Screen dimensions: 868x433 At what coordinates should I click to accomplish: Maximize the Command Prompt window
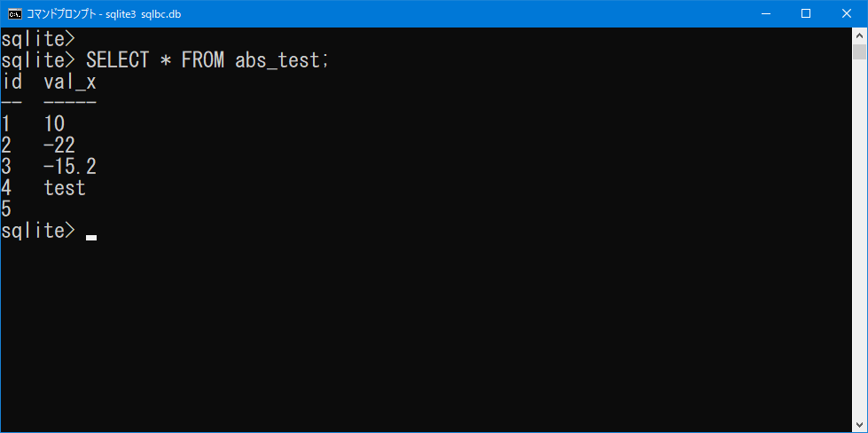(x=806, y=14)
